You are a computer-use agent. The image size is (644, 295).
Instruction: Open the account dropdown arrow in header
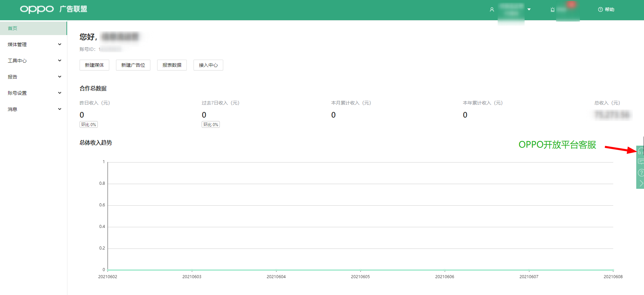(529, 9)
